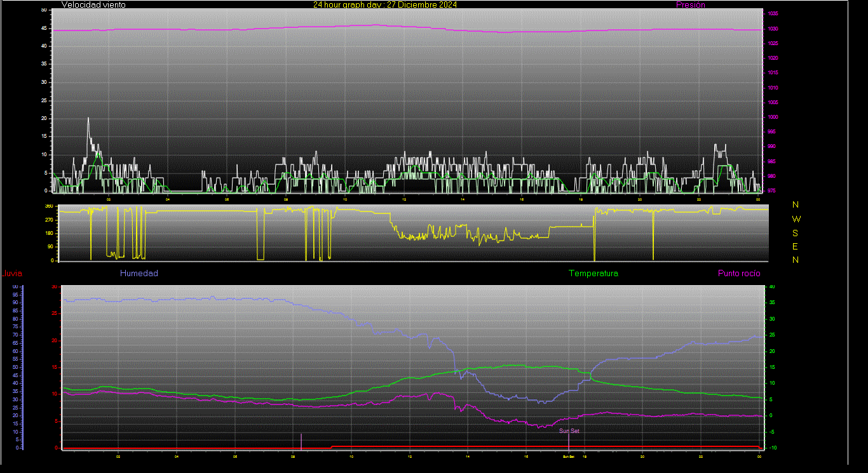This screenshot has height=473, width=868.
Task: Click the 995 value on pressure axis
Action: (771, 132)
